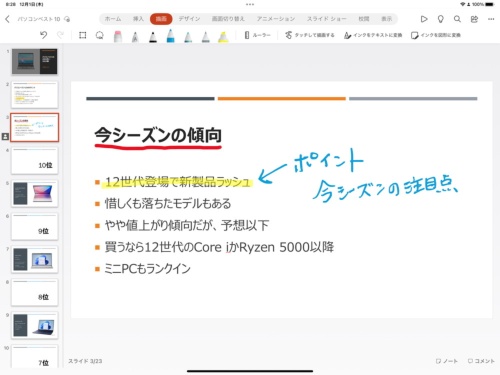The width and height of the screenshot is (500, 375).
Task: Open slide 1 thumbnail with laptop photo
Action: point(35,61)
